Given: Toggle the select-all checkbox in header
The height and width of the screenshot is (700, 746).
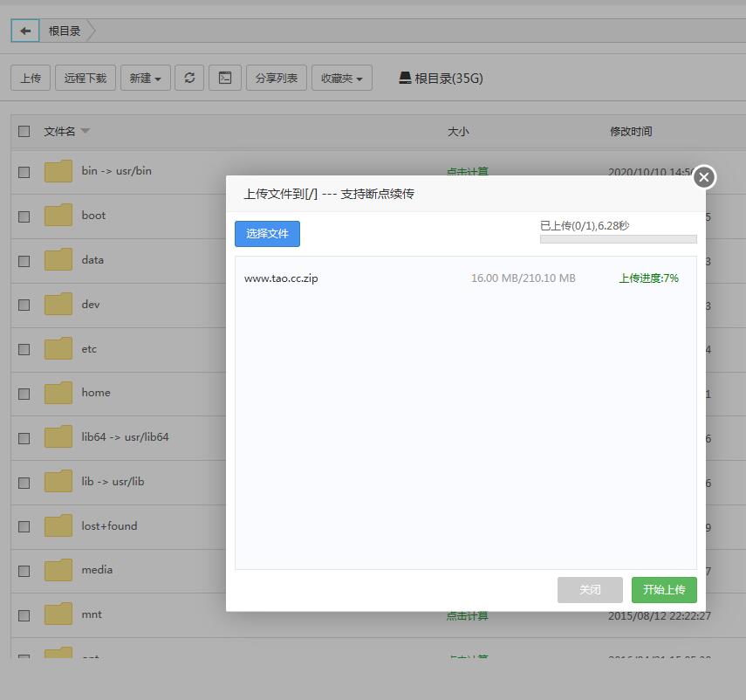Looking at the screenshot, I should coord(24,131).
